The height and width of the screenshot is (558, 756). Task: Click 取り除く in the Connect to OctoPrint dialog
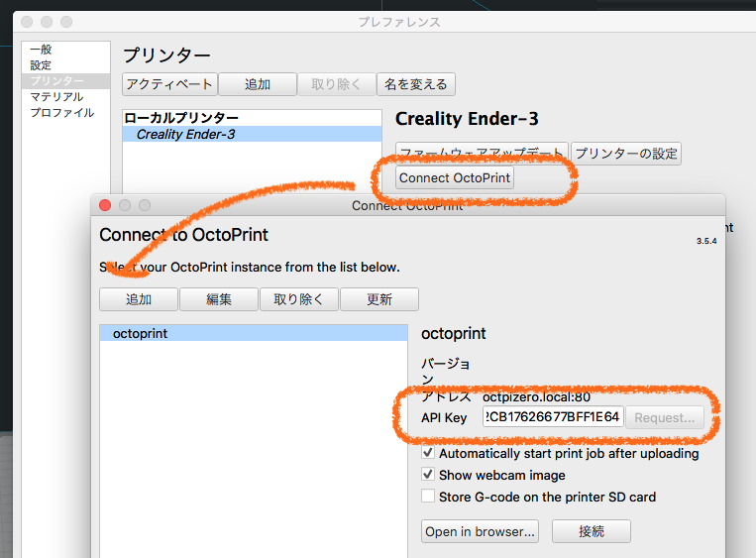click(299, 299)
